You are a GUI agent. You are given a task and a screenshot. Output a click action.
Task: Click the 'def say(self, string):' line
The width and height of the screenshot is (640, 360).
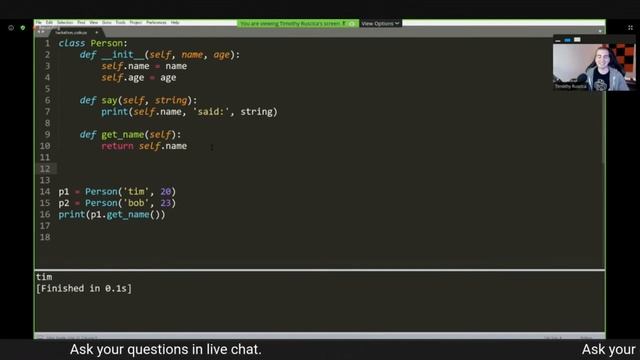click(x=138, y=100)
